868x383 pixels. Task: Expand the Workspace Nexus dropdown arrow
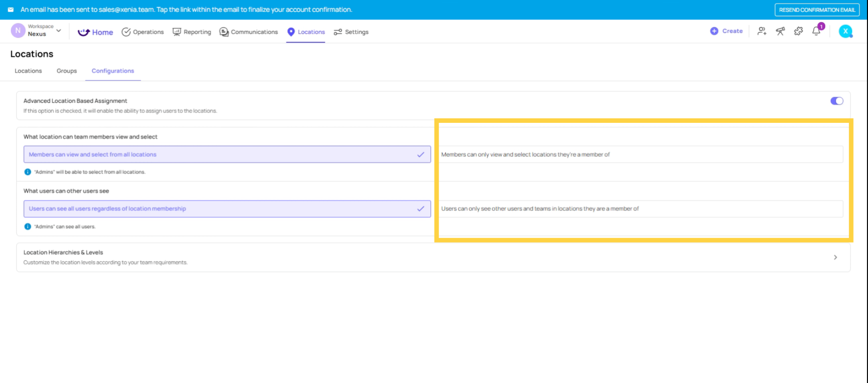click(59, 31)
